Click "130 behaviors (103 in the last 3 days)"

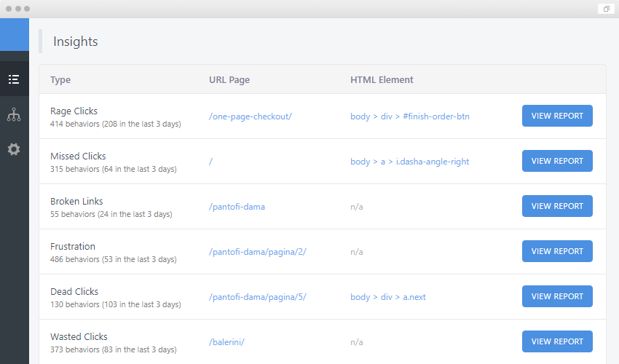pos(116,304)
